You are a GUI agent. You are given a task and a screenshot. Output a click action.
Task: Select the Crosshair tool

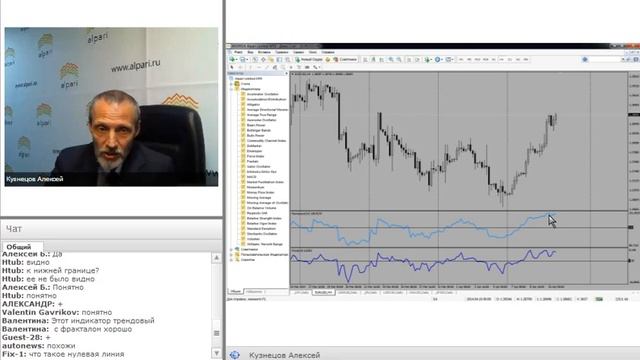(x=240, y=67)
